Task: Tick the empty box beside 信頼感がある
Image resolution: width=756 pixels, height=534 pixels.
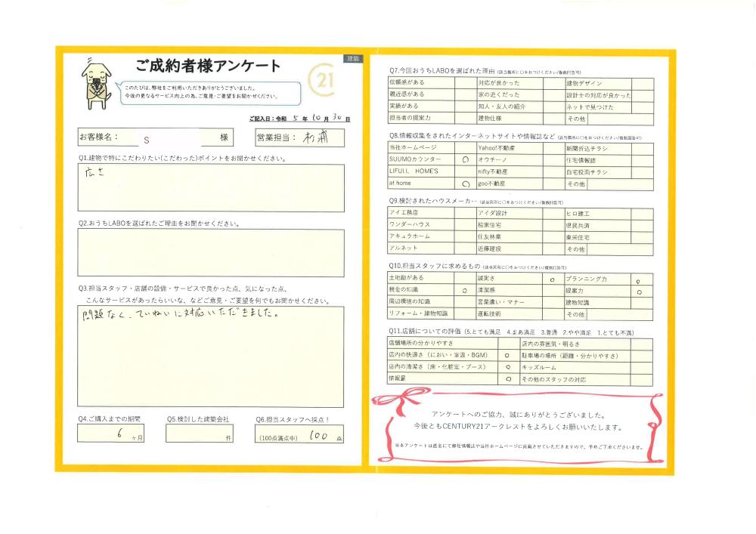Action: pyautogui.click(x=466, y=83)
